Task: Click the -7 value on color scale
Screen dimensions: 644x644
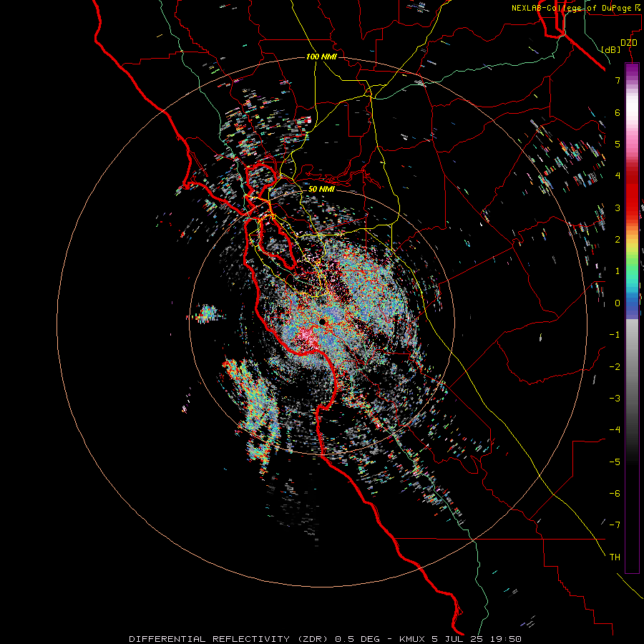Action: pos(615,525)
